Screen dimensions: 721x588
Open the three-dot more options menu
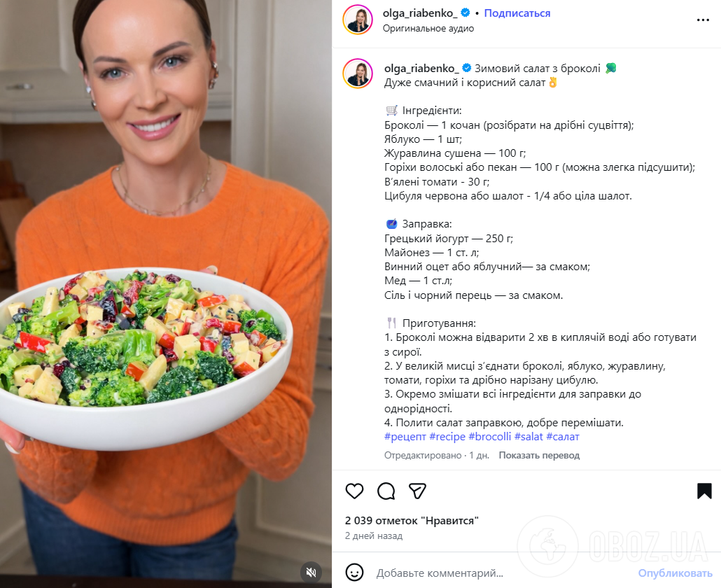pyautogui.click(x=703, y=20)
